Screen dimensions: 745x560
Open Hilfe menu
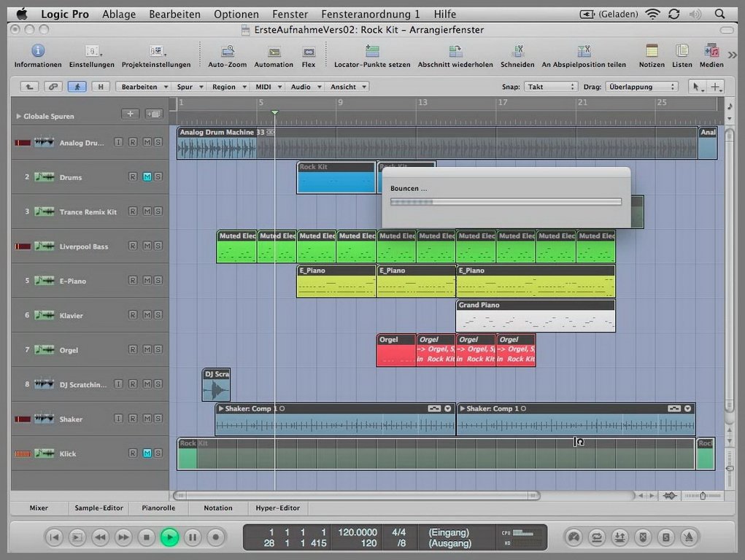444,15
